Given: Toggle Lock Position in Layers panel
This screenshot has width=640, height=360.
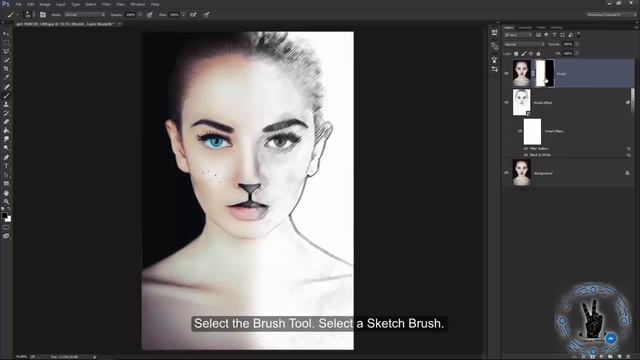Looking at the screenshot, I should [x=531, y=53].
